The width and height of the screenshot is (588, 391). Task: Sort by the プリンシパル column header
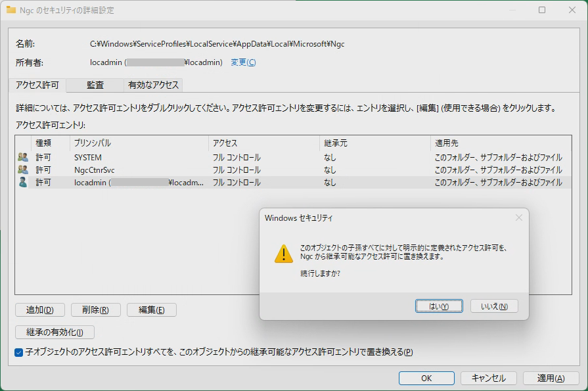click(139, 143)
